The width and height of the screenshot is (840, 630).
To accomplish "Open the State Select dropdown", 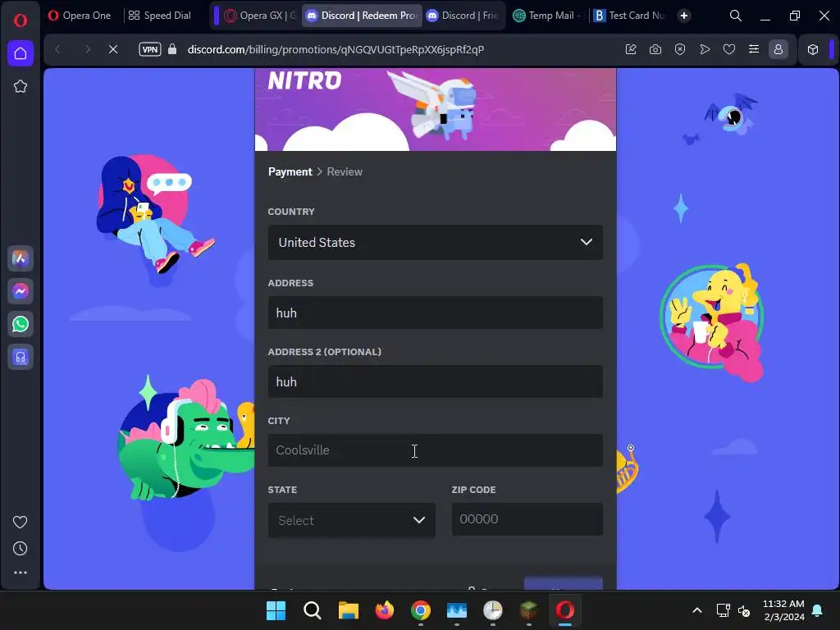I will click(x=351, y=520).
